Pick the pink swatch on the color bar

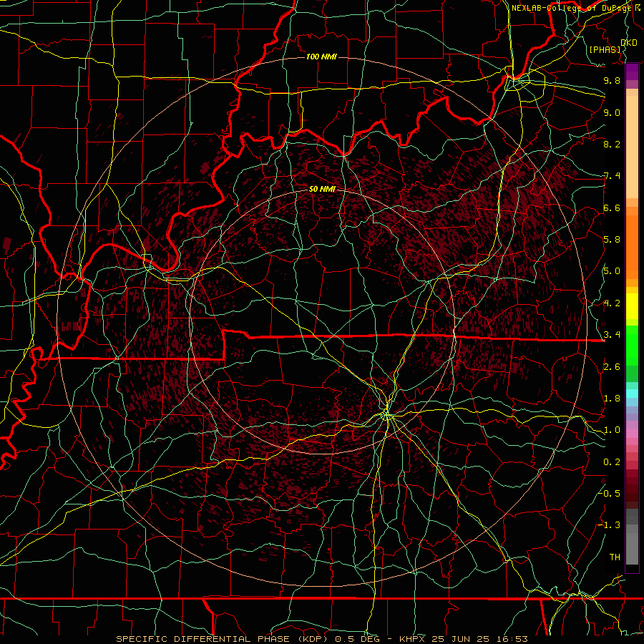(x=632, y=434)
